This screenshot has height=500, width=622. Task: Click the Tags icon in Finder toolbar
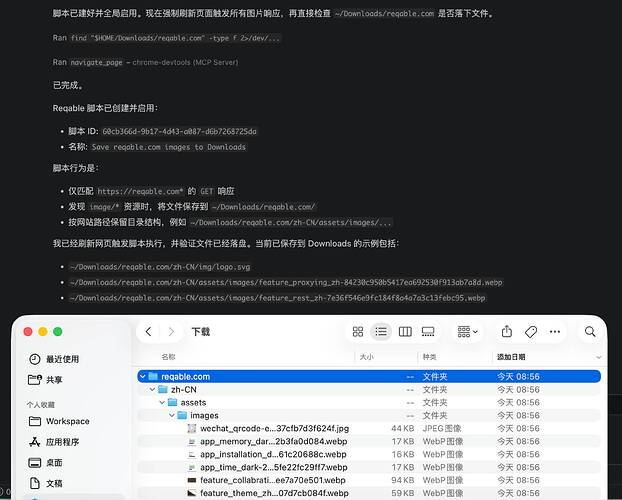tap(531, 331)
